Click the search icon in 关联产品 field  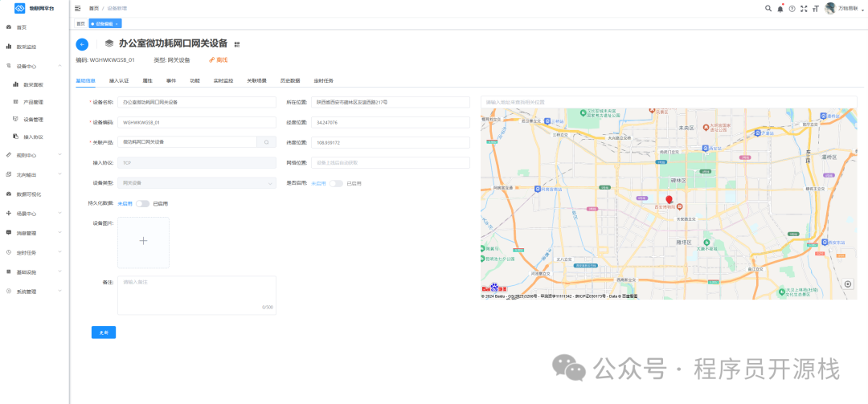[267, 142]
